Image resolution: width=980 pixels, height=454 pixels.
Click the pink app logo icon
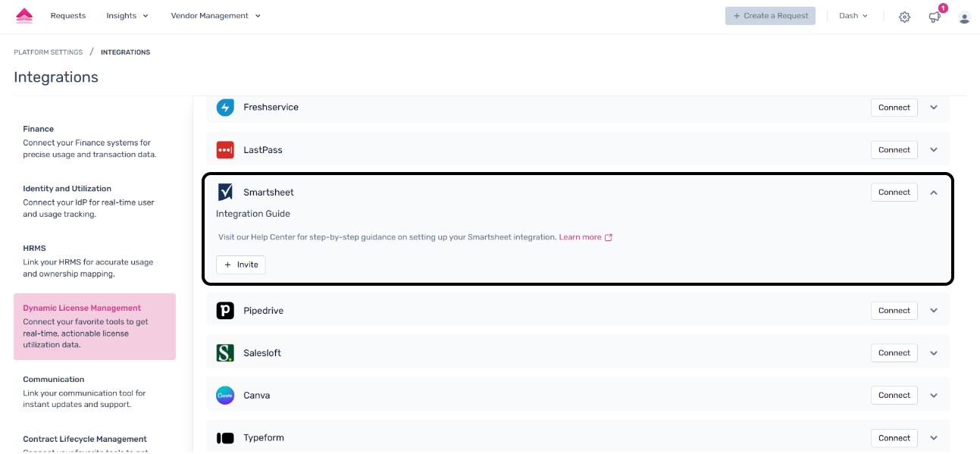click(x=24, y=16)
